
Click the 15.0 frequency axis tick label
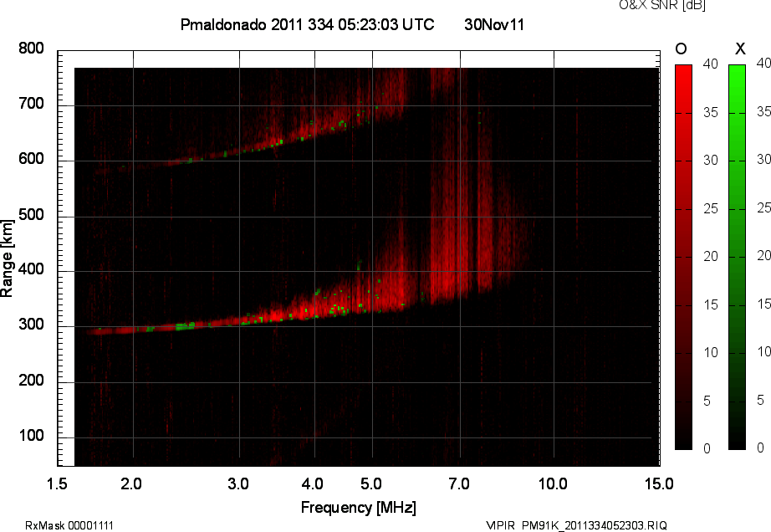[660, 483]
